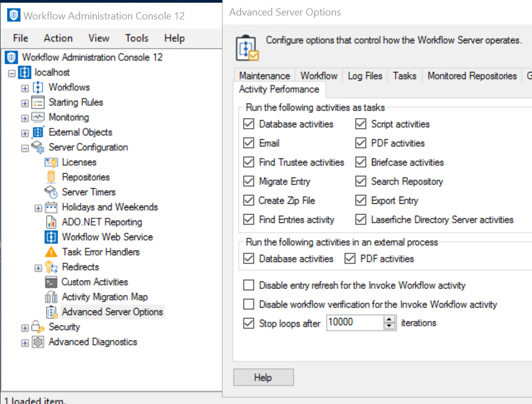Click the Workflow Administration Console title bar icon

[x=14, y=16]
